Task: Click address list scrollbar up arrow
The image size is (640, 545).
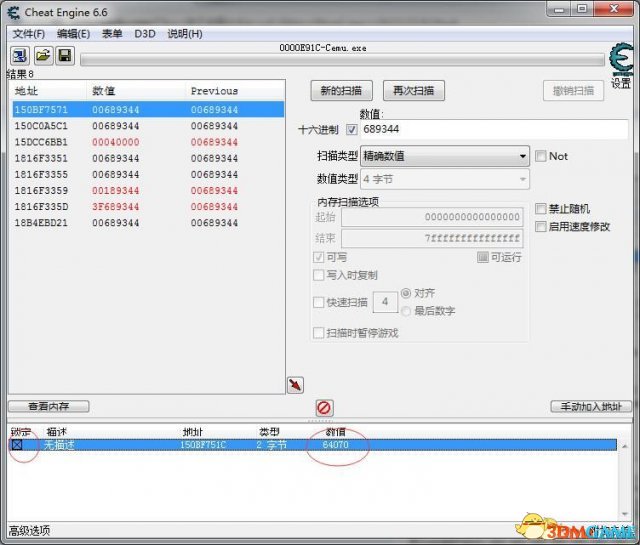Action: click(x=624, y=447)
